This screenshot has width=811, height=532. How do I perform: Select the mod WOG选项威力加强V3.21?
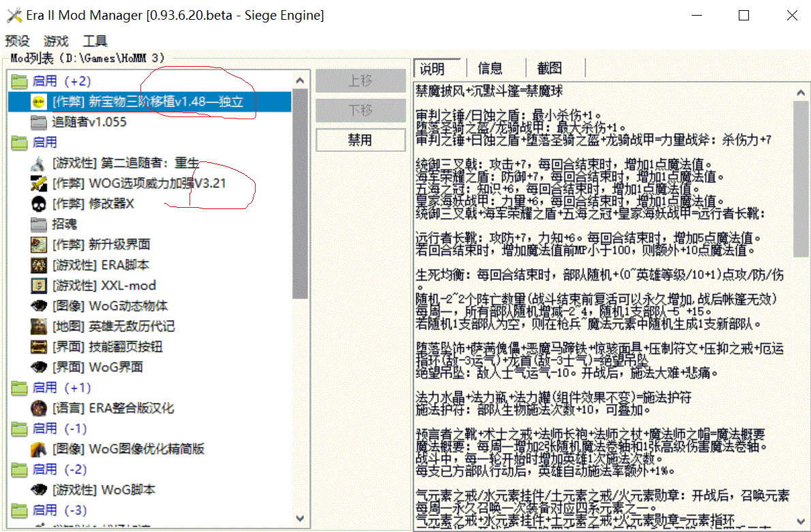[139, 183]
